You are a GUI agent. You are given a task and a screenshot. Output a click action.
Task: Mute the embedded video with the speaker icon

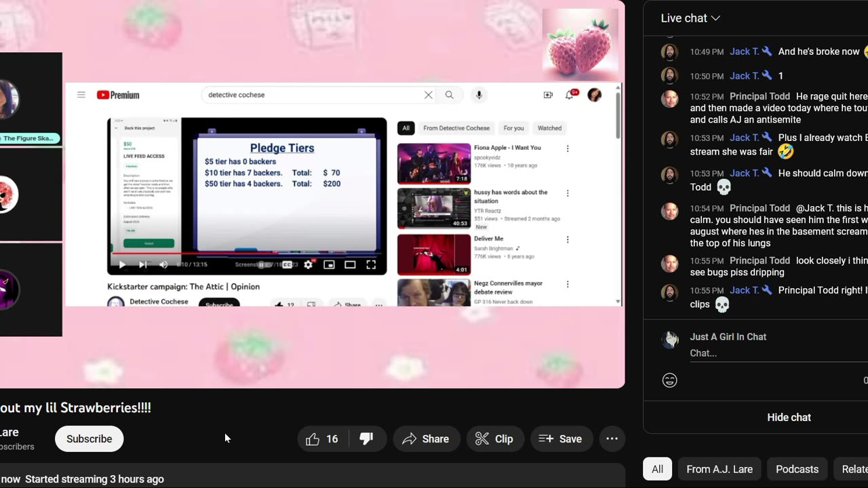click(x=163, y=265)
